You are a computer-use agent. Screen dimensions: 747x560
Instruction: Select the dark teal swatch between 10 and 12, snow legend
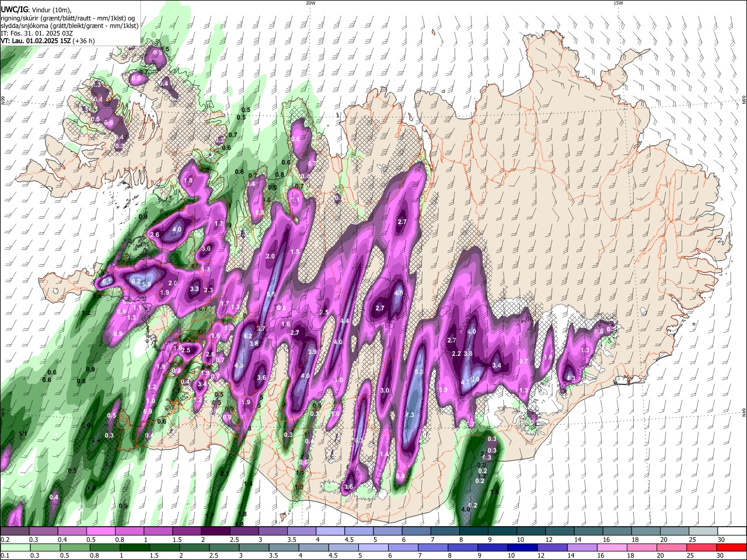click(530, 531)
